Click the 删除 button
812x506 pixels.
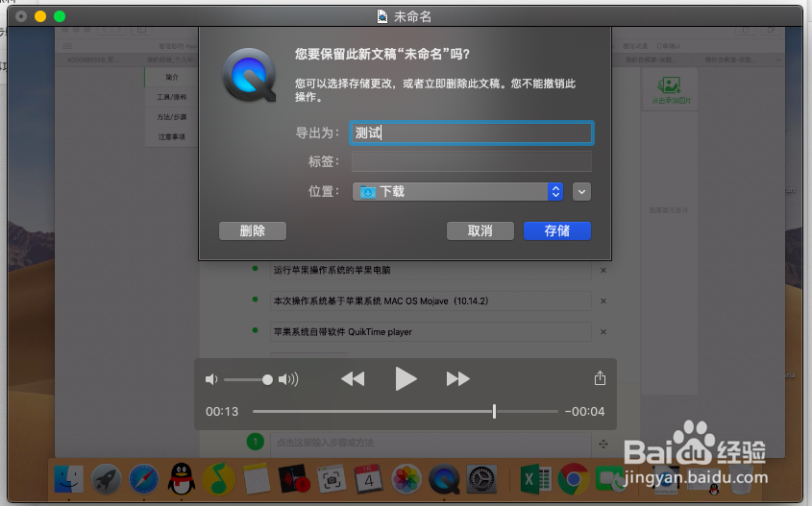(x=252, y=230)
